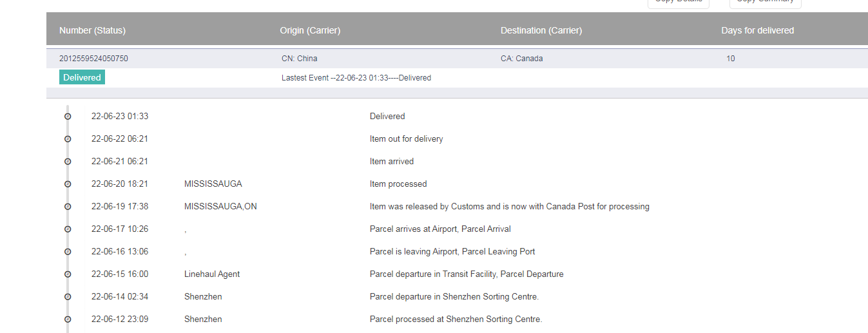Click the clock icon beside the Delivered event
Screen dimensions: 868x333
[x=68, y=117]
